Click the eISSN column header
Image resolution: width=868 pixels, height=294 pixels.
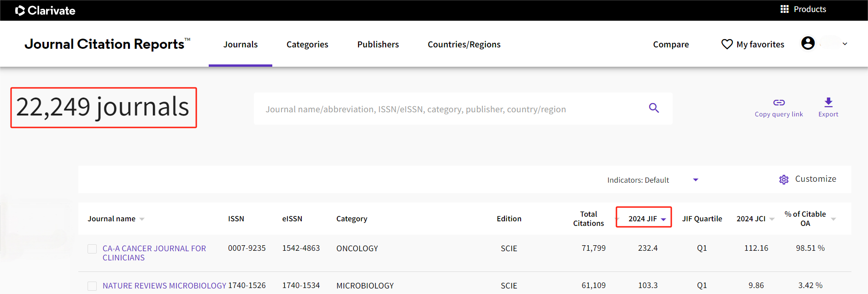(x=292, y=219)
